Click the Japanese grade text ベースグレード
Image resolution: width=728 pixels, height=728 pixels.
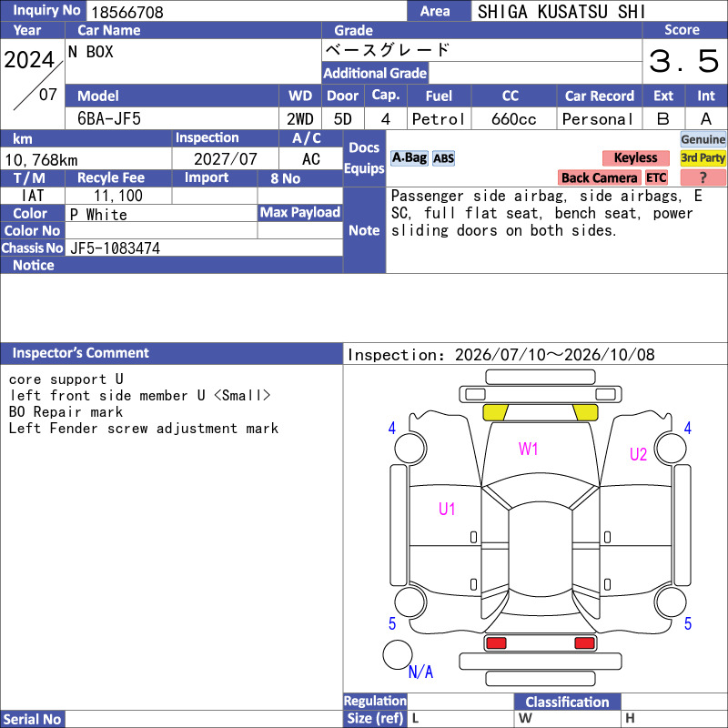[x=388, y=50]
